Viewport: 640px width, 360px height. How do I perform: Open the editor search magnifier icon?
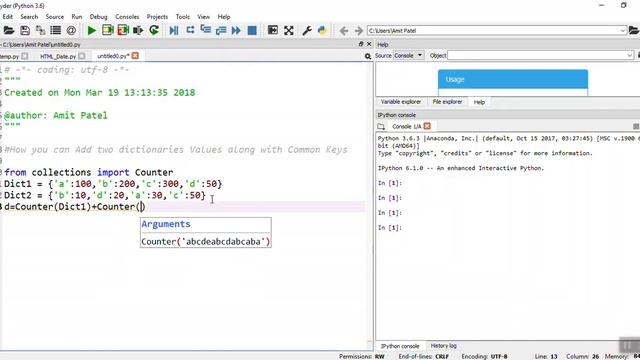pos(368,56)
